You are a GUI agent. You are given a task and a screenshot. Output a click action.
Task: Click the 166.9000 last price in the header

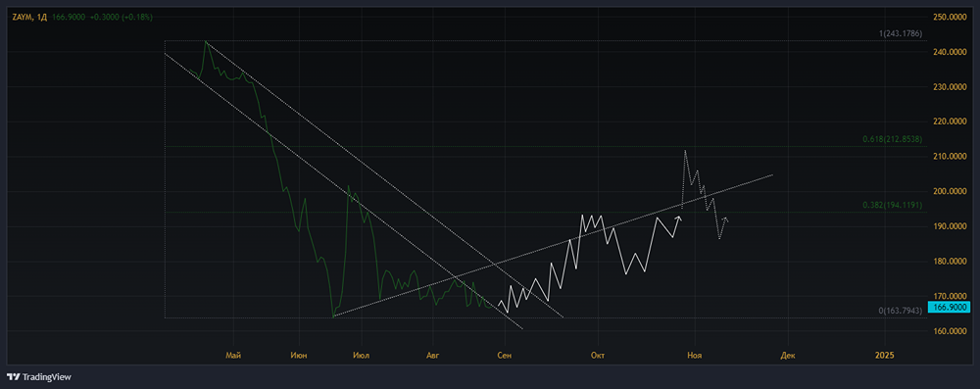point(69,17)
